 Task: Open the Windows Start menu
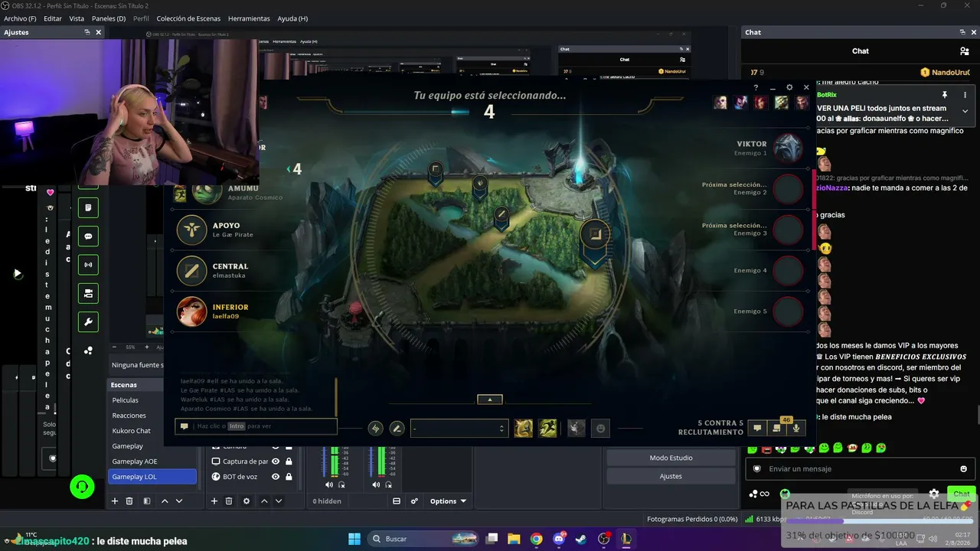[x=354, y=539]
